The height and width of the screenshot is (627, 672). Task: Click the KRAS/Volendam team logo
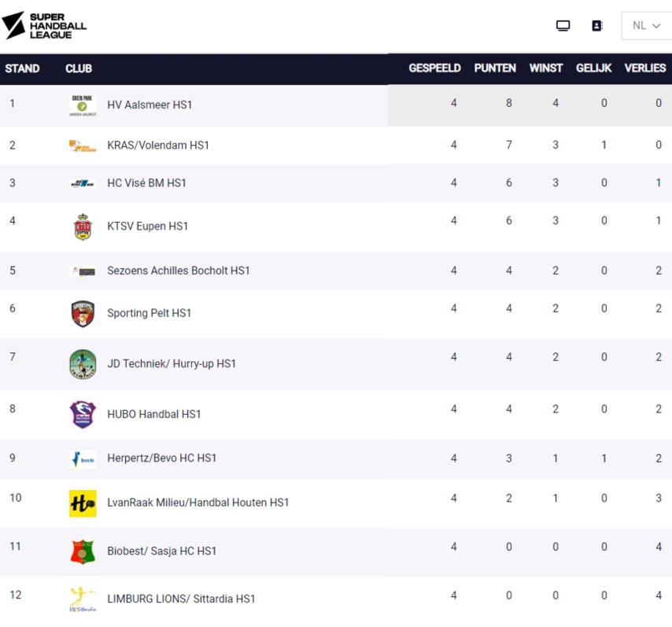pyautogui.click(x=82, y=145)
